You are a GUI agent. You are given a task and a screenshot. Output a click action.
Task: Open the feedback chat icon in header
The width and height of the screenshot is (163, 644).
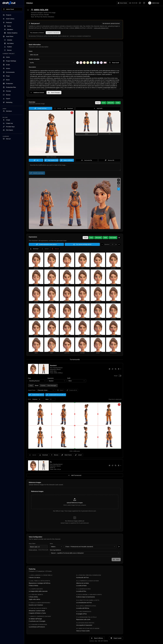pyautogui.click(x=140, y=3)
